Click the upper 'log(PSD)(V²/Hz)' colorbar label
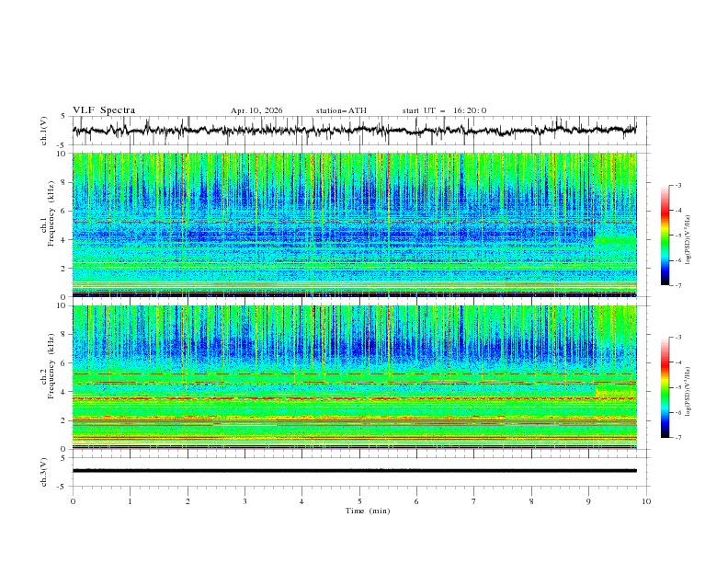 pos(688,240)
